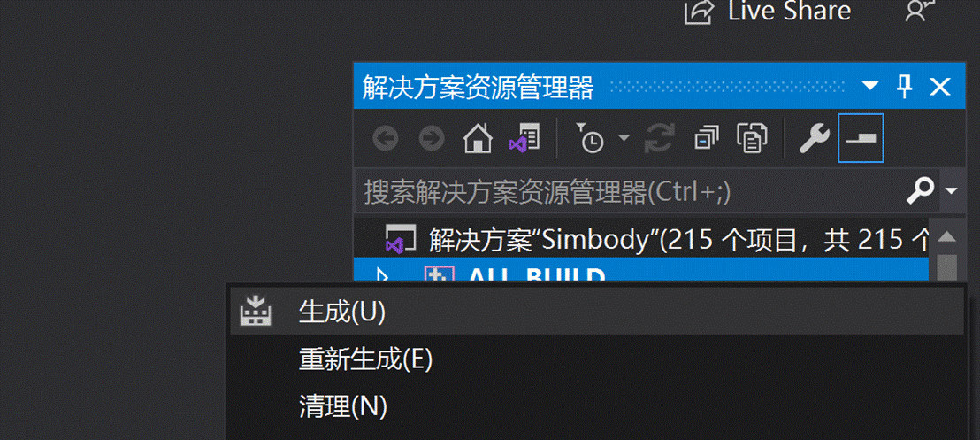
Task: Expand the ALL_BUILD project node
Action: click(380, 275)
